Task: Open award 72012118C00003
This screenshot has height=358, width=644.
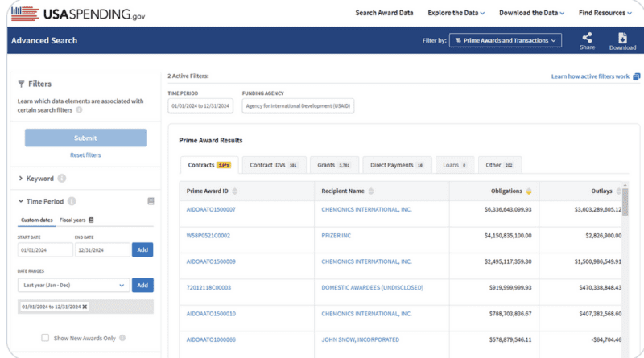Action: point(208,287)
